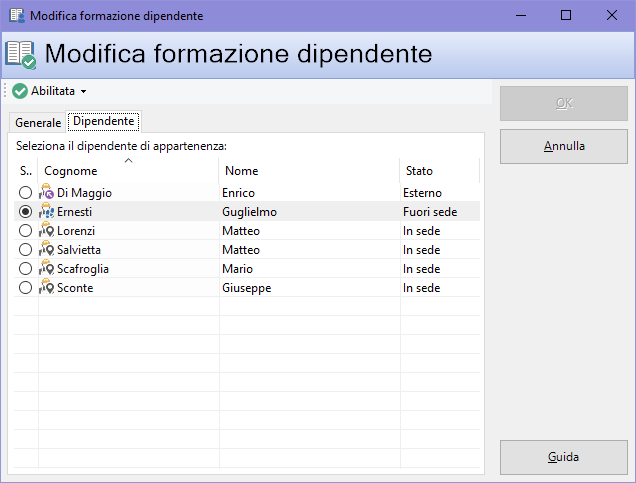This screenshot has height=483, width=636.
Task: Select the Ernesti radio button
Action: [x=25, y=211]
